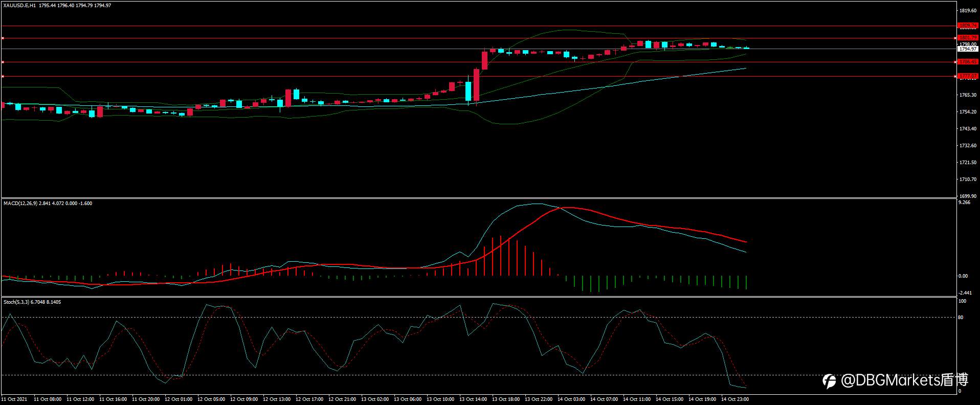Click the 1699.90 price axis label
Viewport: 980px width, 405px height.
(x=968, y=196)
